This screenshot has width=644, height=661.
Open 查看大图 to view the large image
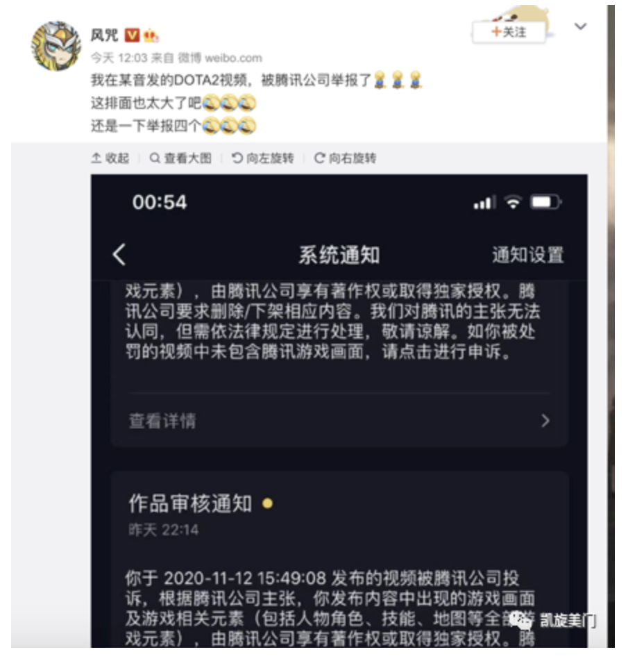coord(180,158)
